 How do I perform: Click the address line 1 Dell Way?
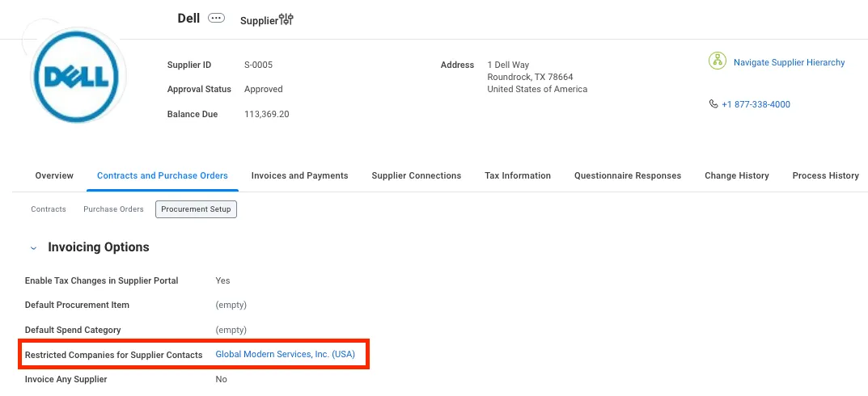(x=508, y=65)
